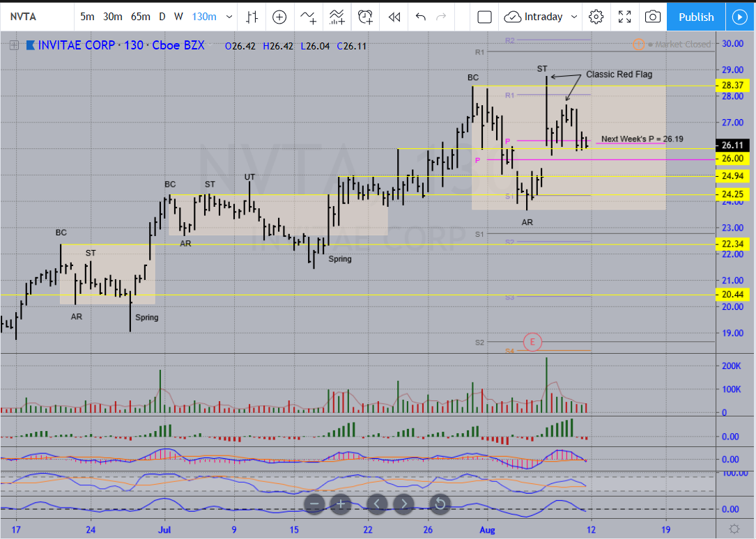Click the compare or add symbol icon

click(x=279, y=17)
